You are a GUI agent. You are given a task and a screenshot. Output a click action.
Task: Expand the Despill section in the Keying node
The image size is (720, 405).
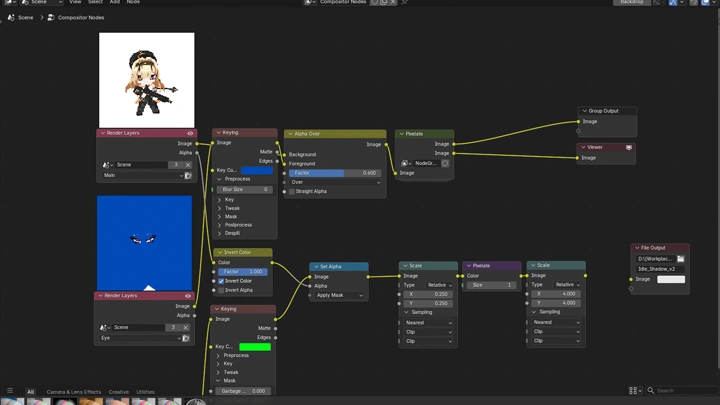(219, 233)
